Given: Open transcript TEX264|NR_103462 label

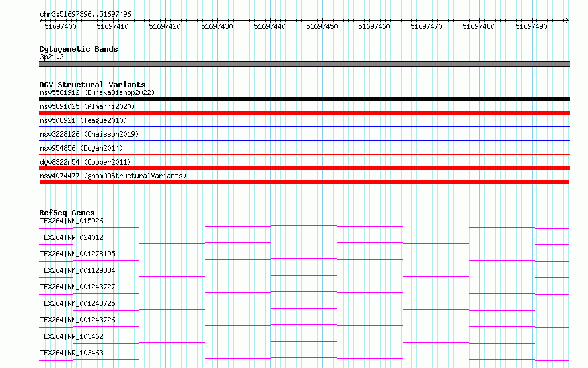Looking at the screenshot, I should [71, 336].
